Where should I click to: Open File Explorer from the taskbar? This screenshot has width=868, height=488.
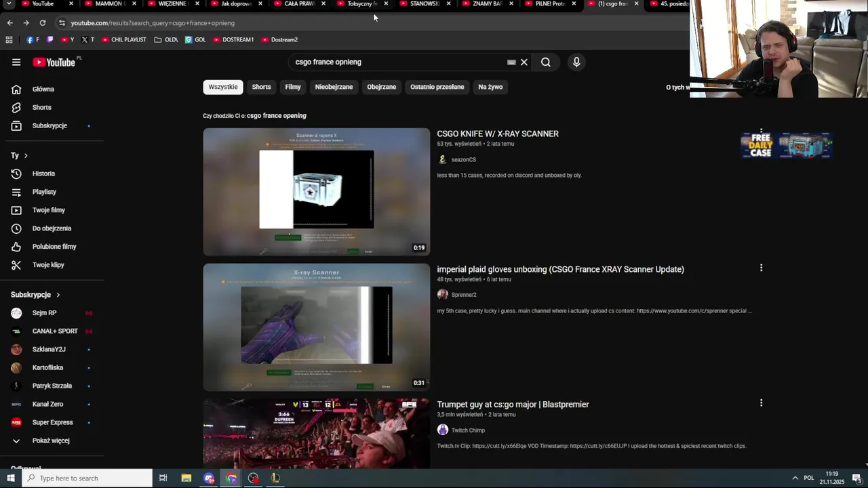coord(186,479)
